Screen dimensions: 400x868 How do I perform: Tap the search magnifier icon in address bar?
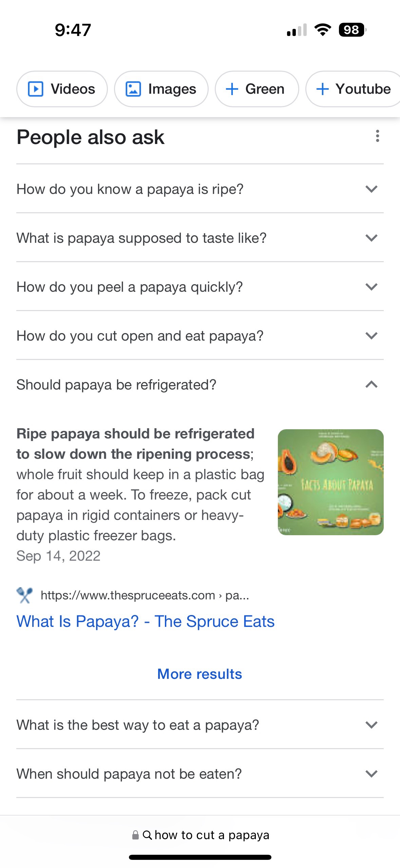[147, 835]
